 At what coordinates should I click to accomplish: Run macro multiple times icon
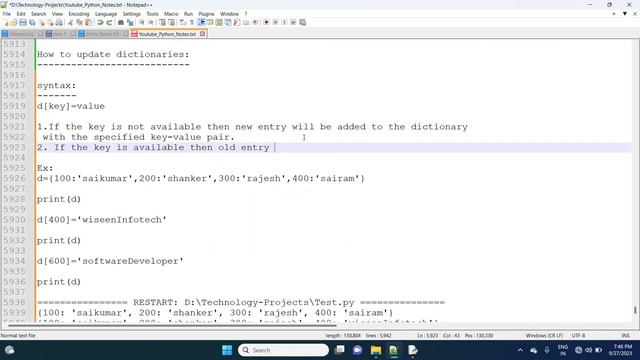coord(293,22)
